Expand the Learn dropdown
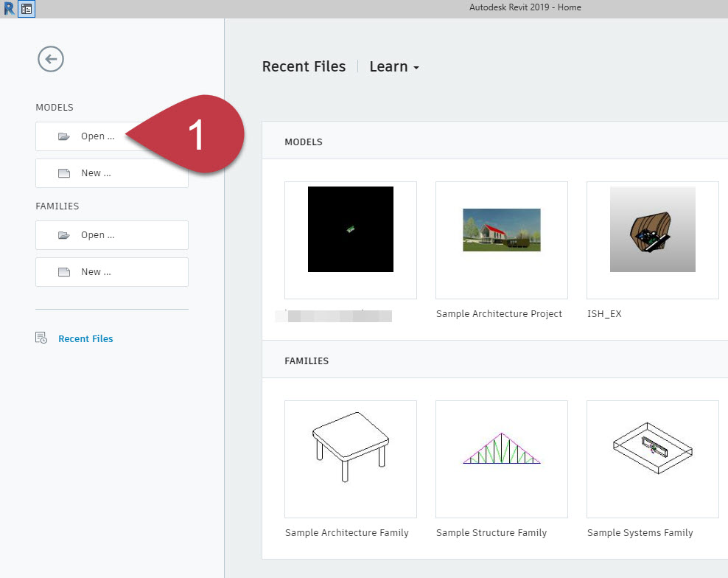Screen dimensions: 728x578 [x=394, y=66]
